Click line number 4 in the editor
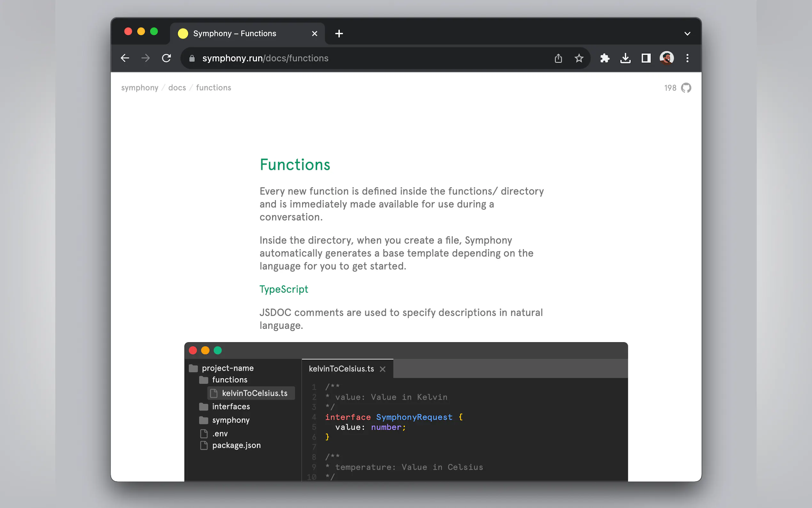Screen dimensions: 812x508 [x=314, y=417]
